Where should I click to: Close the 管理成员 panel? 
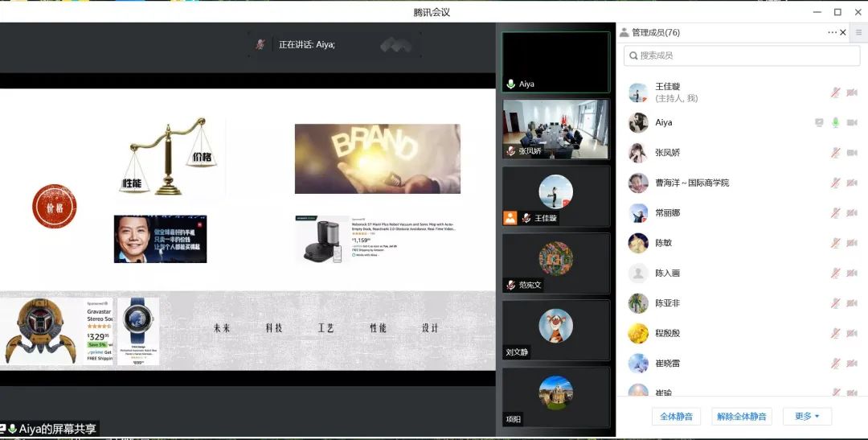click(843, 33)
